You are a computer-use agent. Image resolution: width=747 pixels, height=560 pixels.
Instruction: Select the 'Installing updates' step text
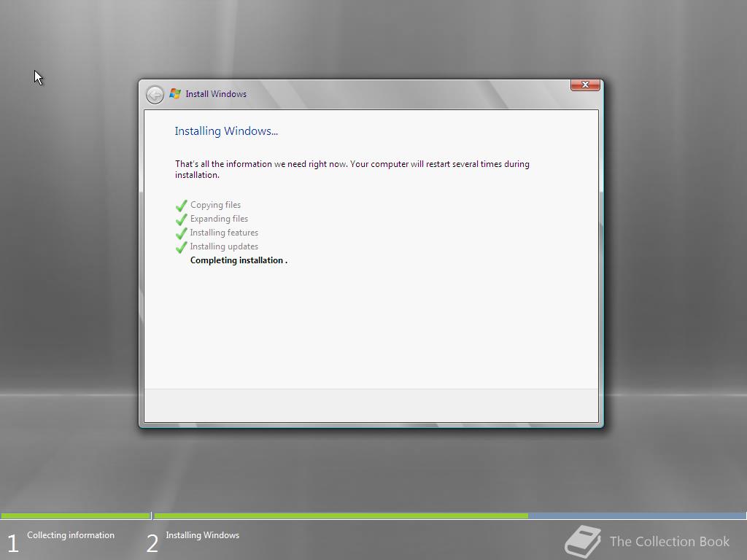coord(224,246)
